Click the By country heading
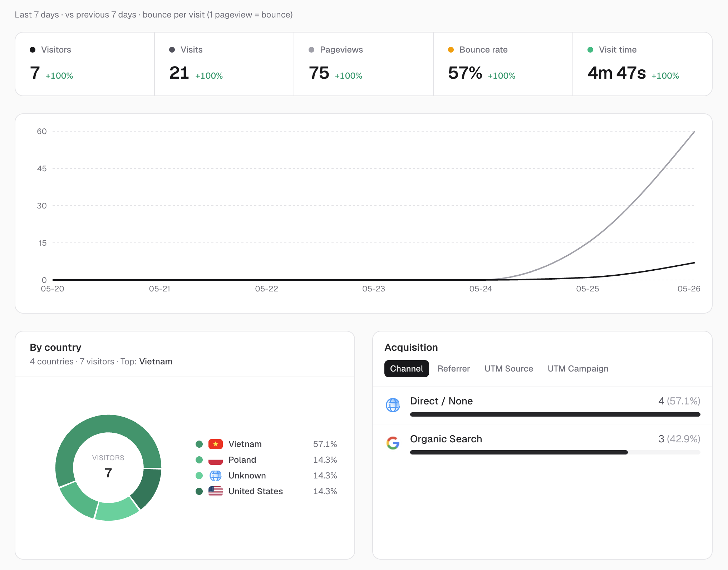This screenshot has height=570, width=728. click(x=55, y=347)
